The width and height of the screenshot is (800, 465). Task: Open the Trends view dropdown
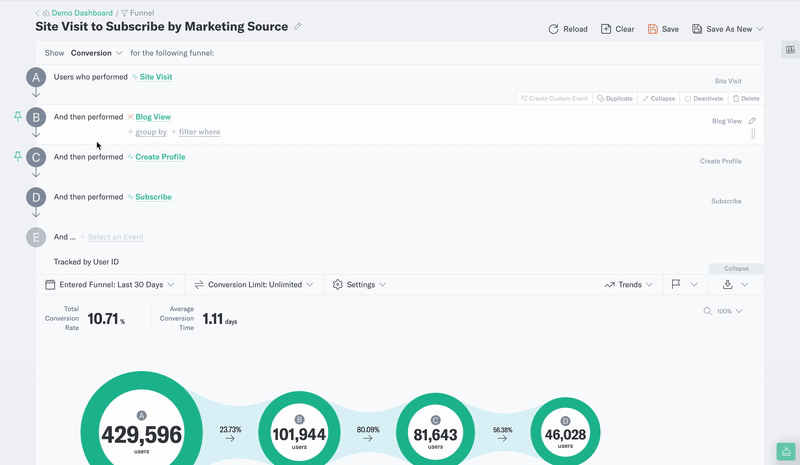pos(629,285)
